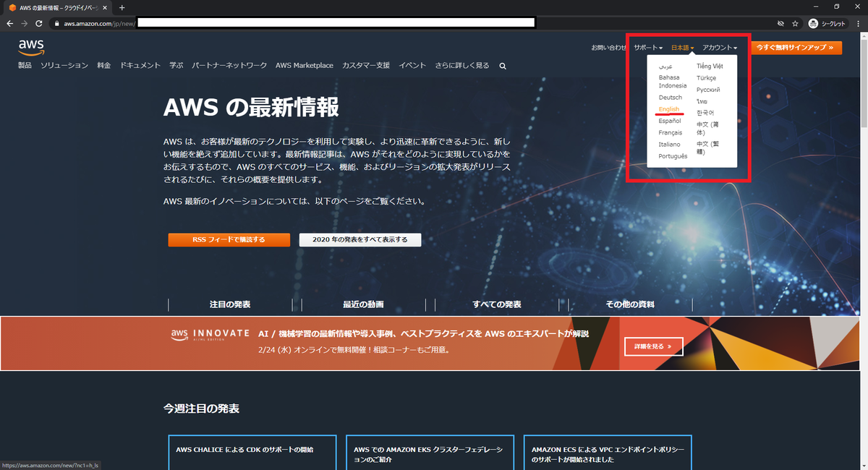Click the address bar lock icon

[x=56, y=23]
